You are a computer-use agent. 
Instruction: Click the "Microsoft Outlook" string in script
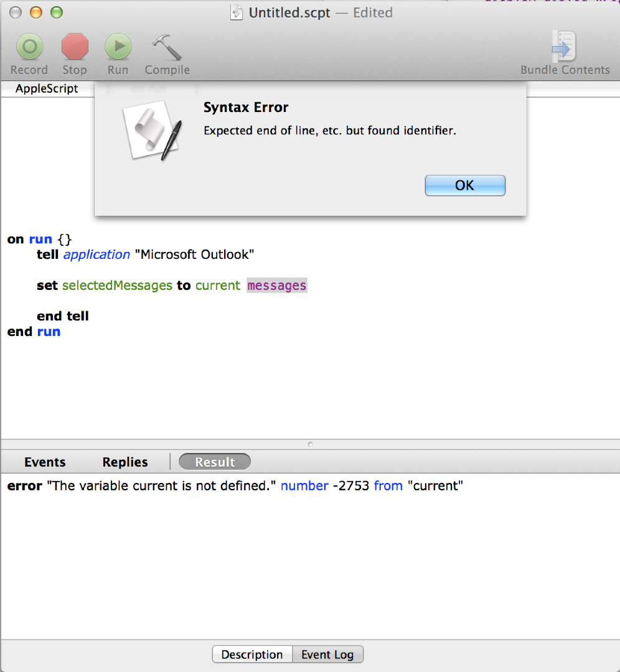tap(194, 254)
